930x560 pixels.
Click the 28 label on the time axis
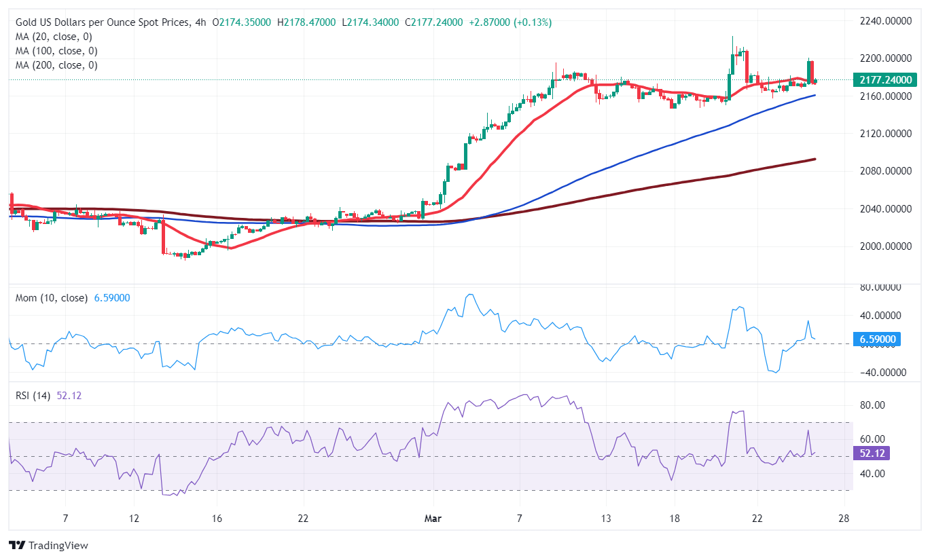[844, 518]
